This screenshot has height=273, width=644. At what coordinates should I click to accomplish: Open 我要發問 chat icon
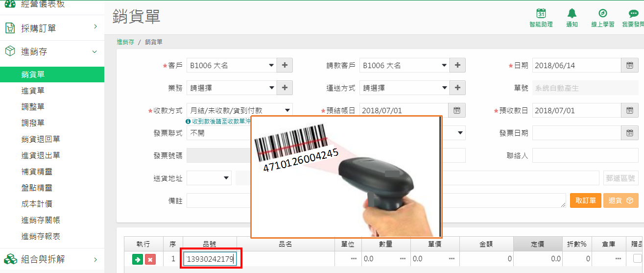click(x=633, y=14)
